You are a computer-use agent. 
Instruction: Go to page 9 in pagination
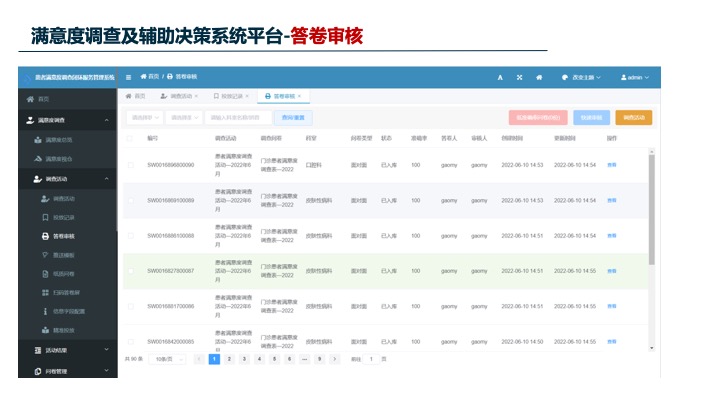pyautogui.click(x=320, y=359)
